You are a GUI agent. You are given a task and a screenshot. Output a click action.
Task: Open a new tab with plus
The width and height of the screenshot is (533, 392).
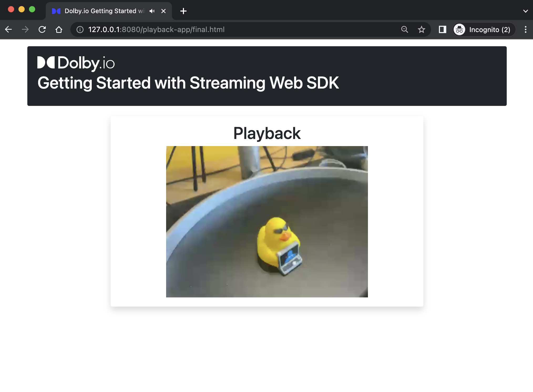[183, 11]
